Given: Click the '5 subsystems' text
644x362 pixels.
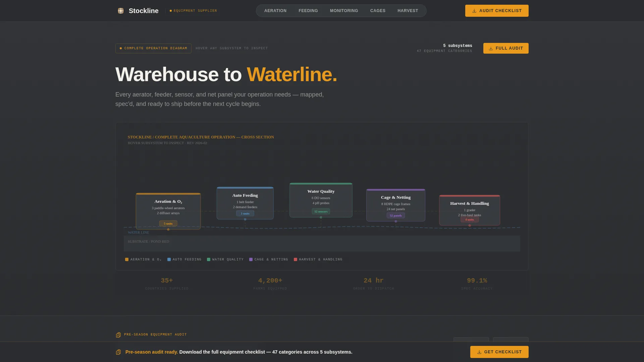Looking at the screenshot, I should [458, 46].
